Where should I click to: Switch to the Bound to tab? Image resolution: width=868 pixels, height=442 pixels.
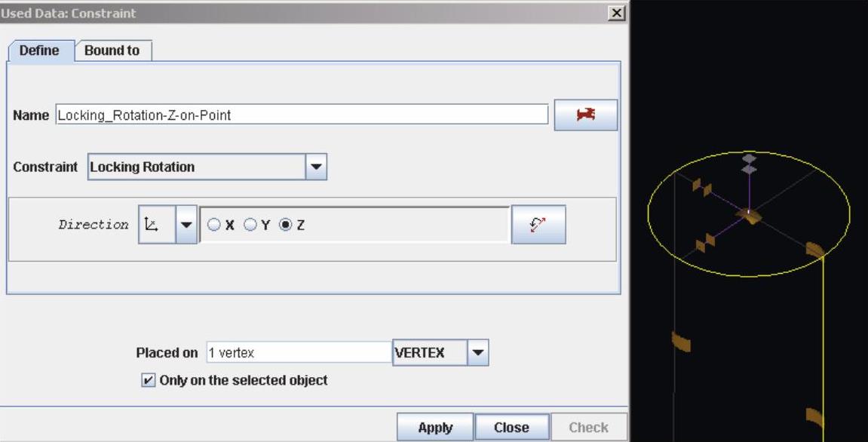tap(112, 51)
